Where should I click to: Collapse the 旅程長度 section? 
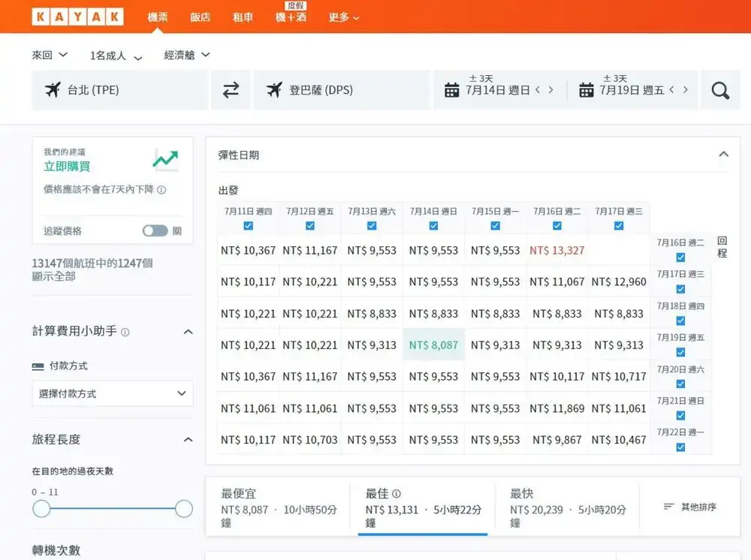point(189,439)
